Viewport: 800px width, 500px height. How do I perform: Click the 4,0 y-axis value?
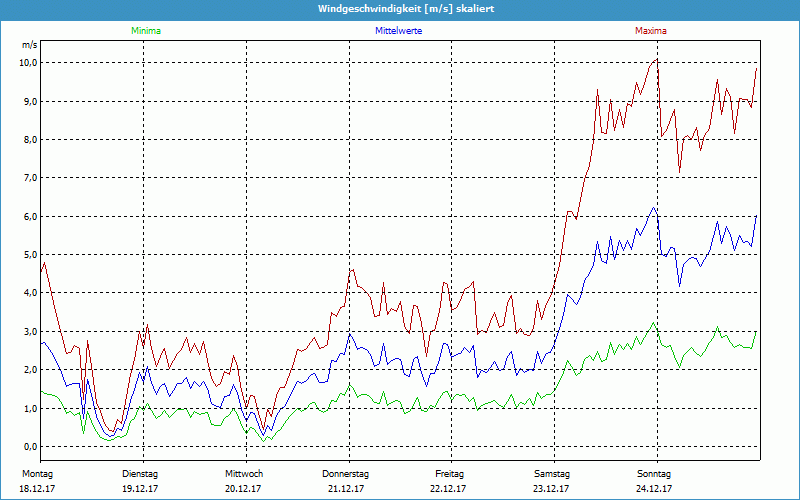29,293
